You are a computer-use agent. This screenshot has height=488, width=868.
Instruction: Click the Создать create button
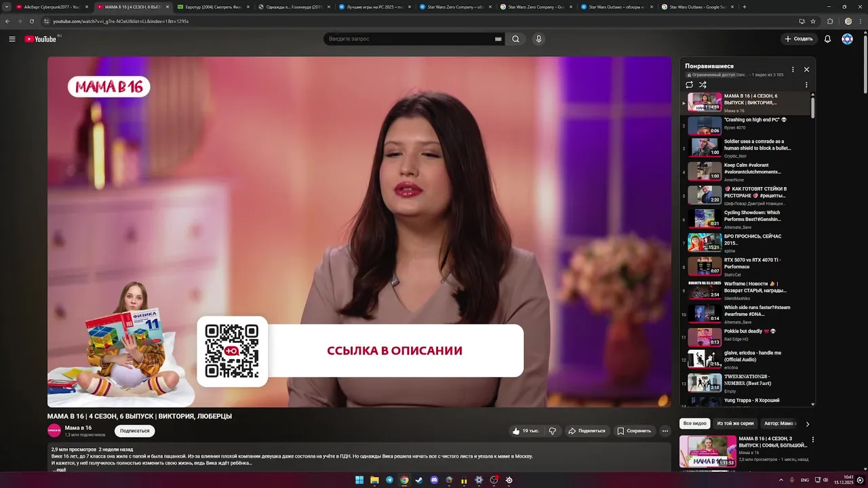tap(799, 39)
